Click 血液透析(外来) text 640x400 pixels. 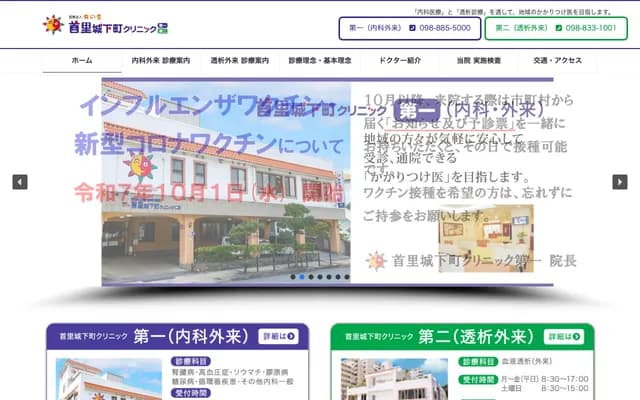(527, 362)
